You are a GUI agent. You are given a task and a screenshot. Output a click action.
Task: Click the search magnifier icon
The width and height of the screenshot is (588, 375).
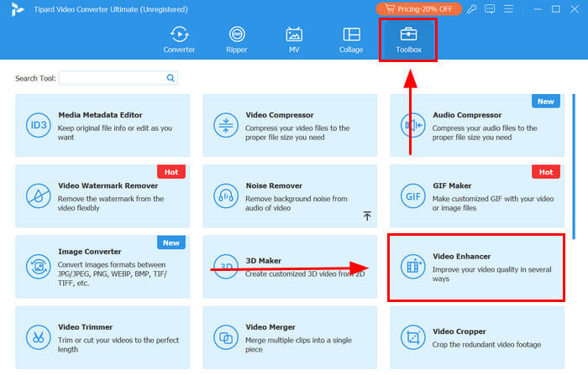pyautogui.click(x=171, y=78)
